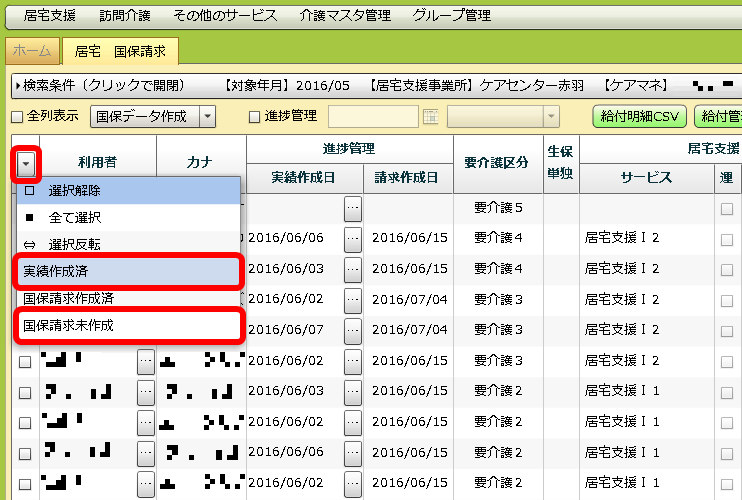Image resolution: width=742 pixels, height=500 pixels.
Task: Expand the 検索条件 search conditions panel
Action: (100, 83)
